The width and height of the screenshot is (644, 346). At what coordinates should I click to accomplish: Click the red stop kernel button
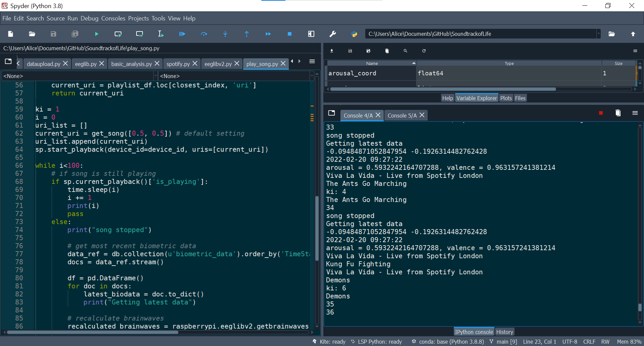click(601, 113)
